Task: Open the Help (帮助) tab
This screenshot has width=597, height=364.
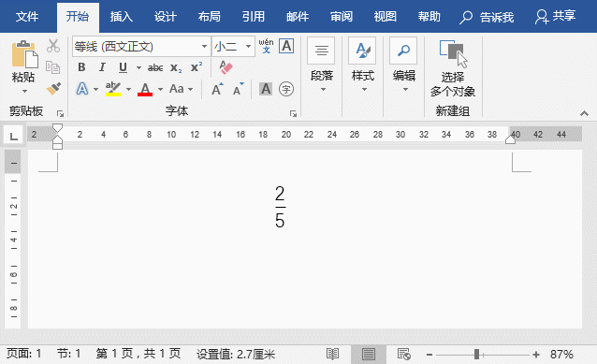Action: [x=430, y=17]
